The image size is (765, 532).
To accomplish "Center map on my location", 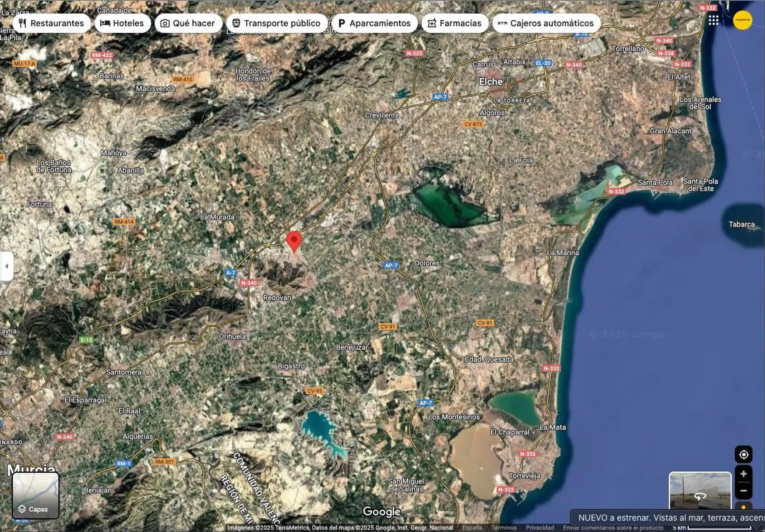I will point(743,454).
